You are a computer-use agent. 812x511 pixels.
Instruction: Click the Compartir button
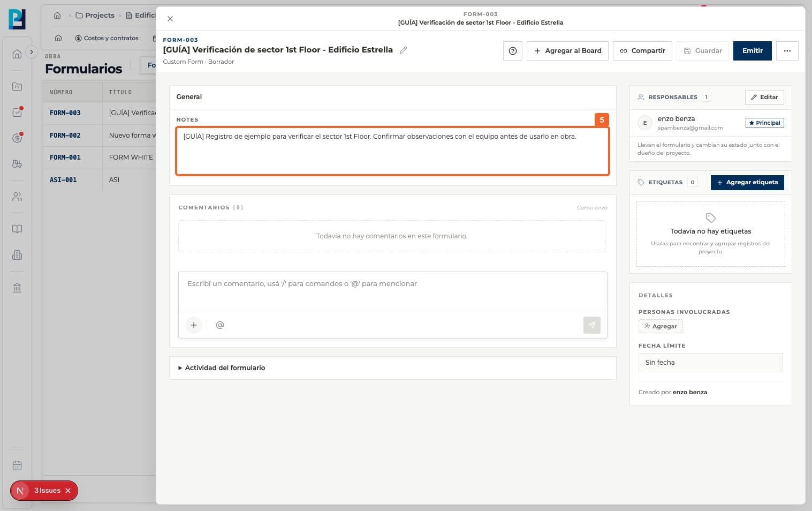(642, 51)
